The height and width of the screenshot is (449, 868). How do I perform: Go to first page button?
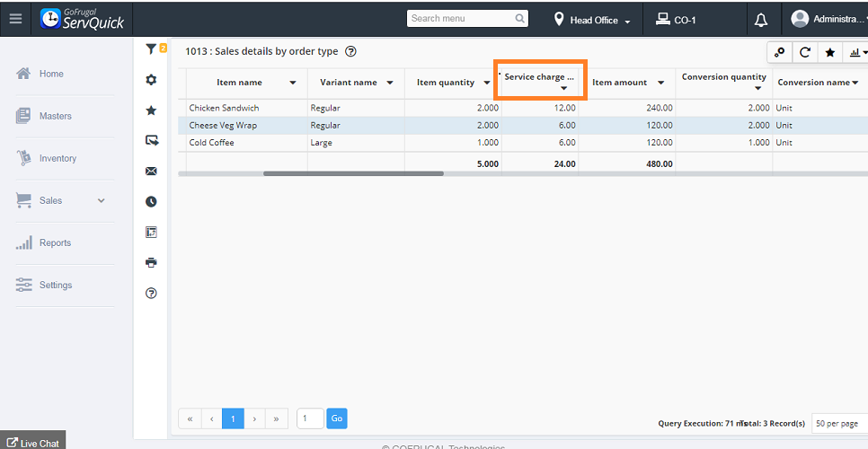pos(190,418)
